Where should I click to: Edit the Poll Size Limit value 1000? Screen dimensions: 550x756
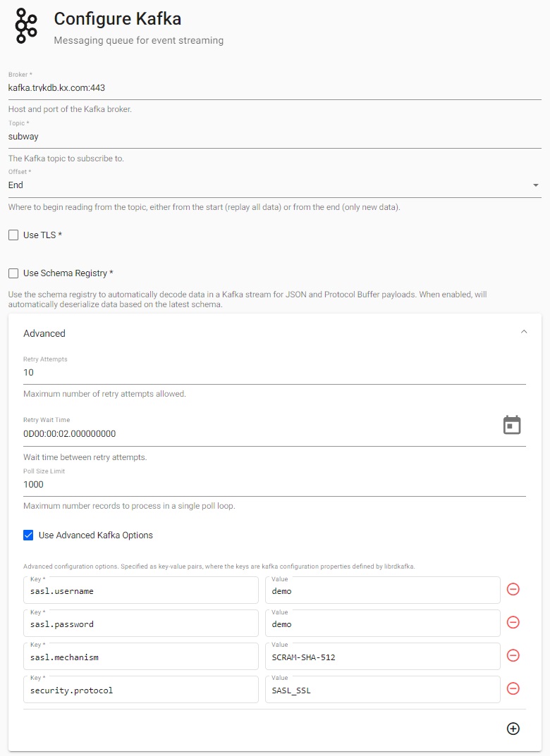[x=274, y=484]
